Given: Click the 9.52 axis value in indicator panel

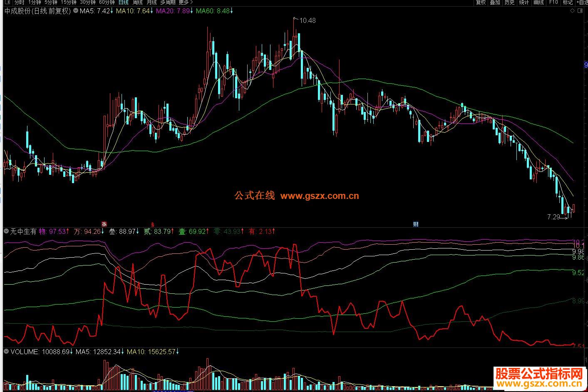Looking at the screenshot, I should pos(578,273).
